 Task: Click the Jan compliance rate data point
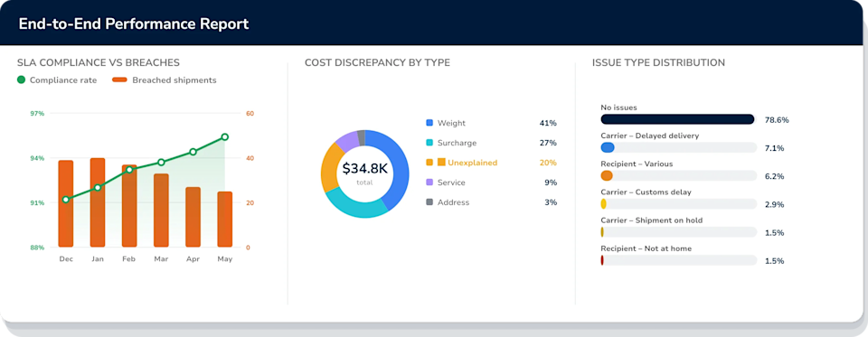98,188
